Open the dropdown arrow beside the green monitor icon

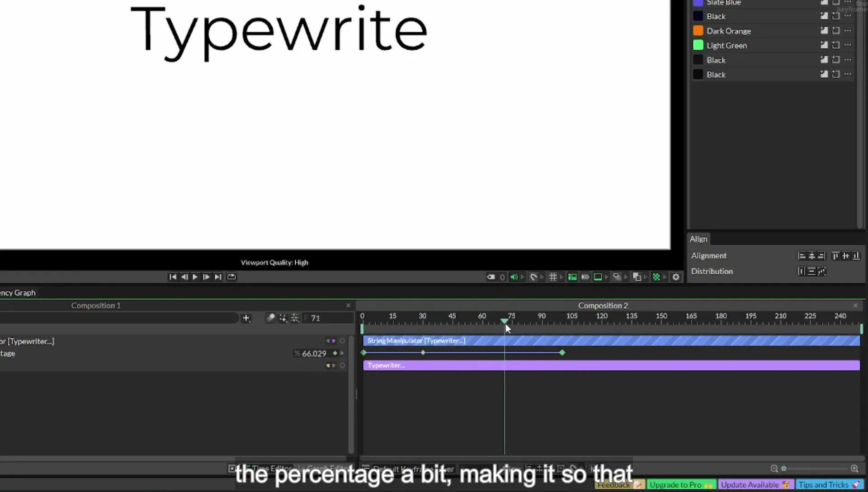click(607, 277)
